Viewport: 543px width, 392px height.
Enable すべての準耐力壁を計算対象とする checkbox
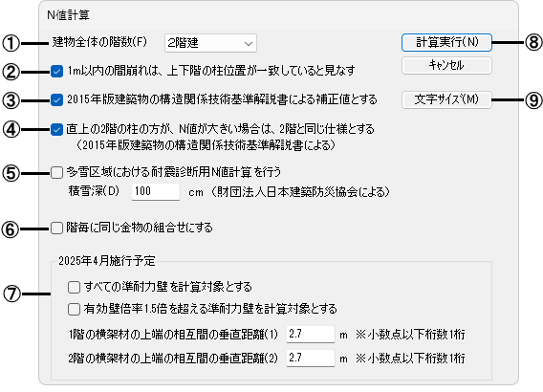tap(74, 287)
